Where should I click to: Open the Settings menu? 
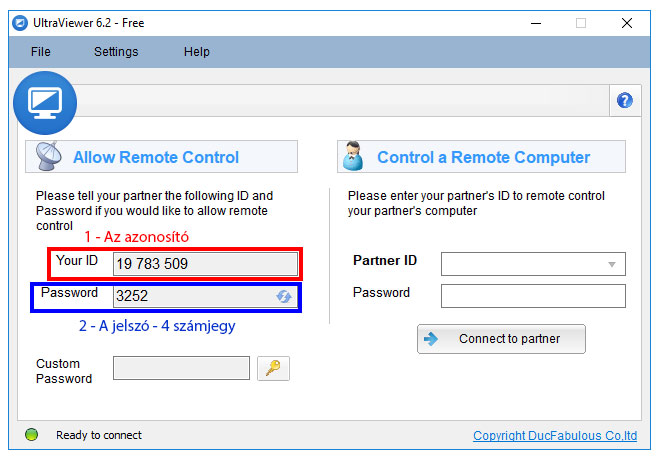(116, 52)
